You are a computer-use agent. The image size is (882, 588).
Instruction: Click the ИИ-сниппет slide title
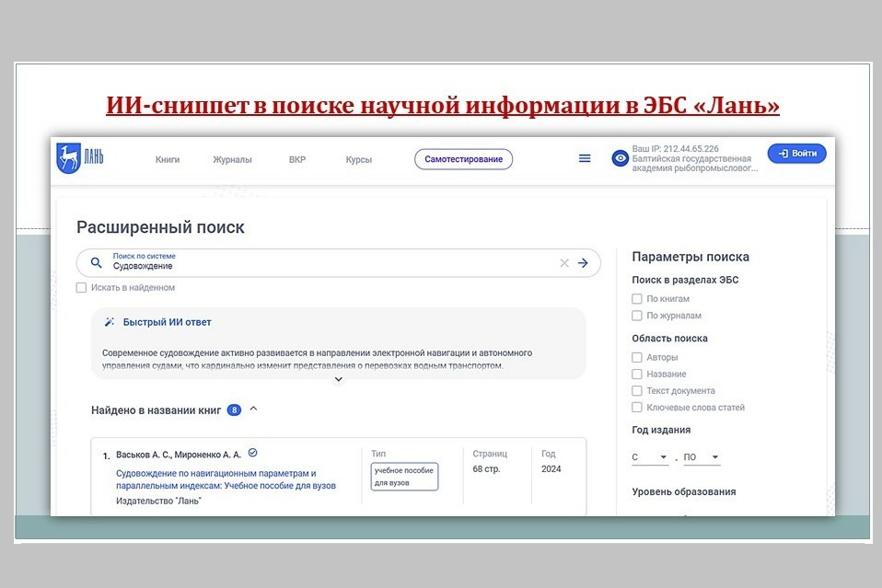click(443, 105)
